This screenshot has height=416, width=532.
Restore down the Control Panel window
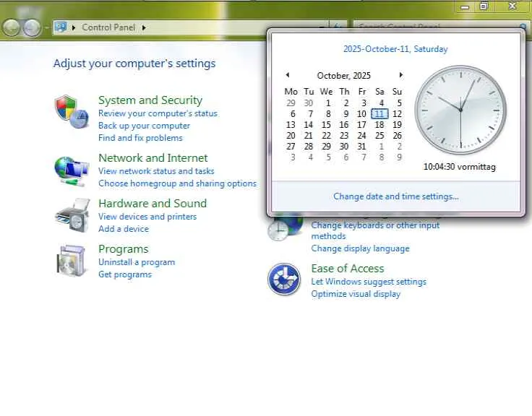tap(484, 6)
